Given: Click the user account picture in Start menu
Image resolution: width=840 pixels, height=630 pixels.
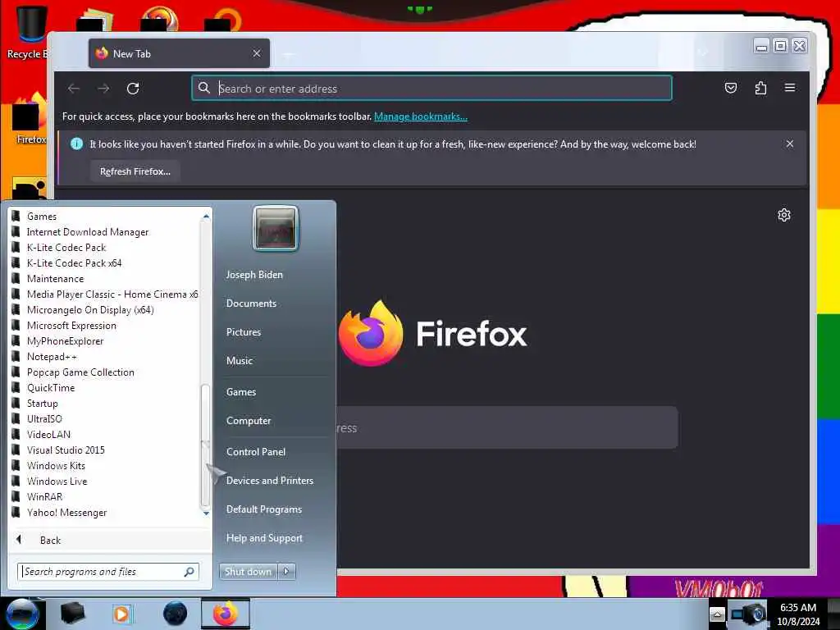Looking at the screenshot, I should pos(276,229).
